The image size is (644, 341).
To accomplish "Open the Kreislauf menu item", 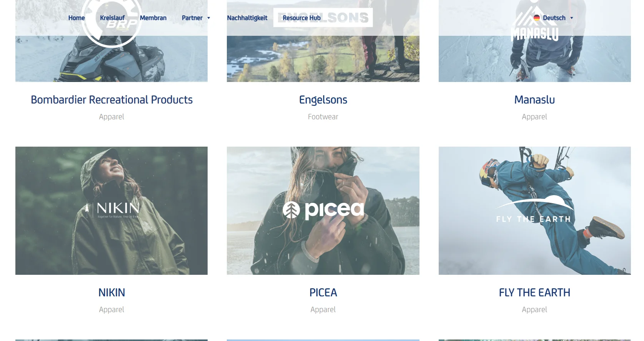I will (112, 18).
